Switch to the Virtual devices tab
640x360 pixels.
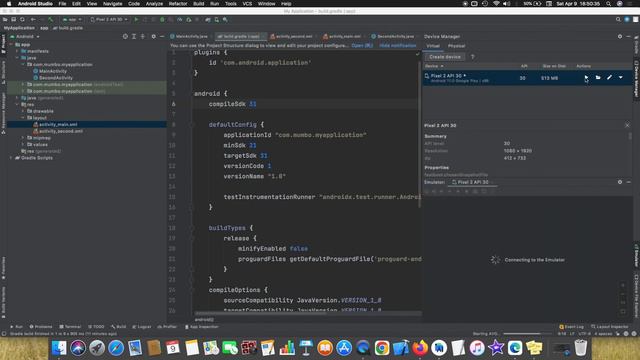pos(433,46)
